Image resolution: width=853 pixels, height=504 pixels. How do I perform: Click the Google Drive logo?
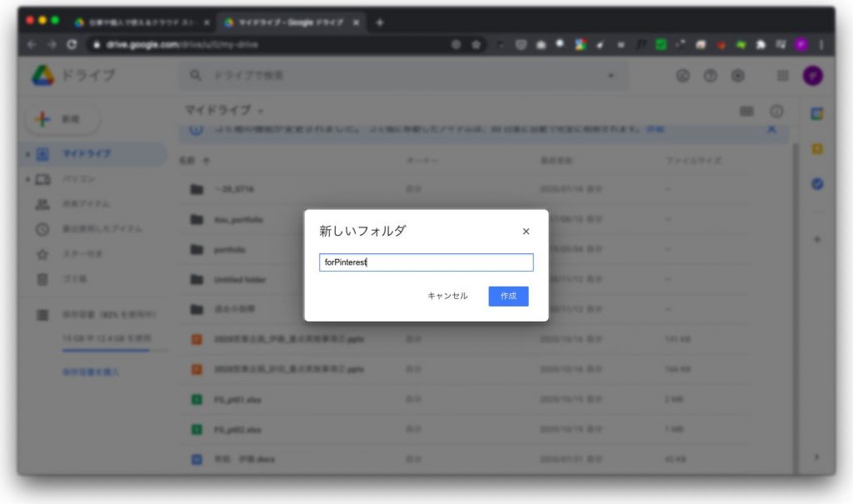click(x=43, y=75)
